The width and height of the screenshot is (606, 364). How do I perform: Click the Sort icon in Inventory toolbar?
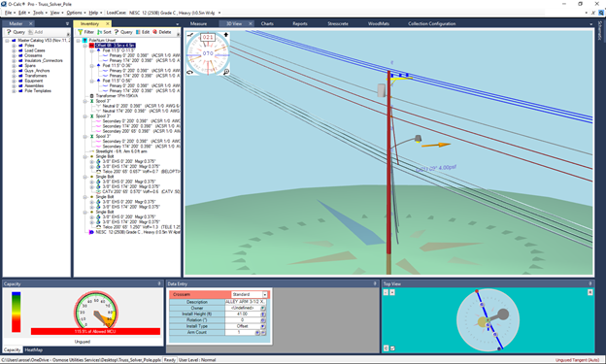pos(99,32)
